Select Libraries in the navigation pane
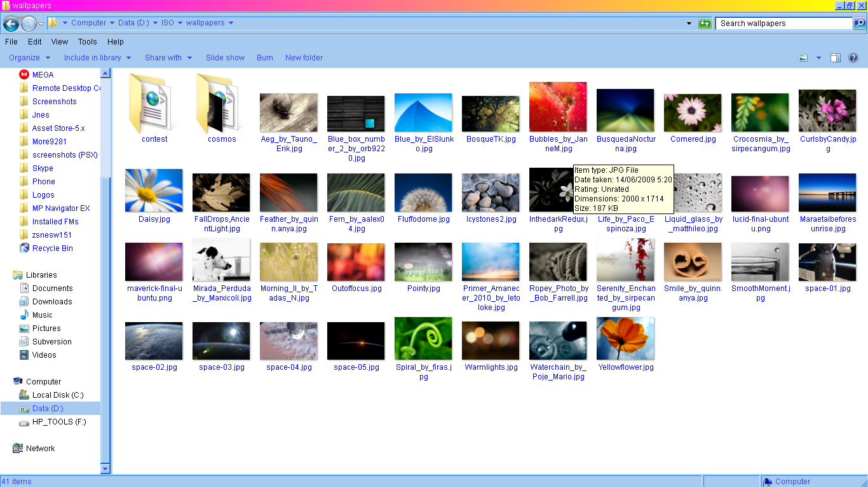This screenshot has width=868, height=488. (x=35, y=275)
